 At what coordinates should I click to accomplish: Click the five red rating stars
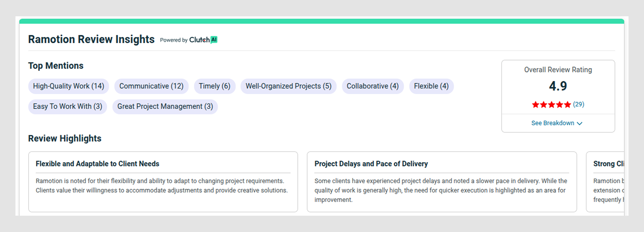pos(551,105)
